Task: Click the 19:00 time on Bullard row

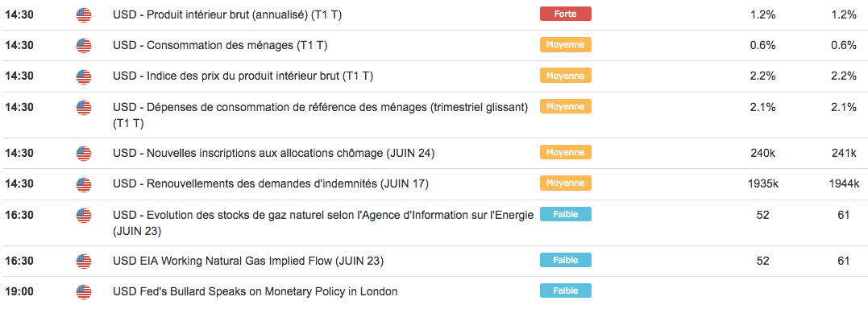Action: (x=19, y=292)
